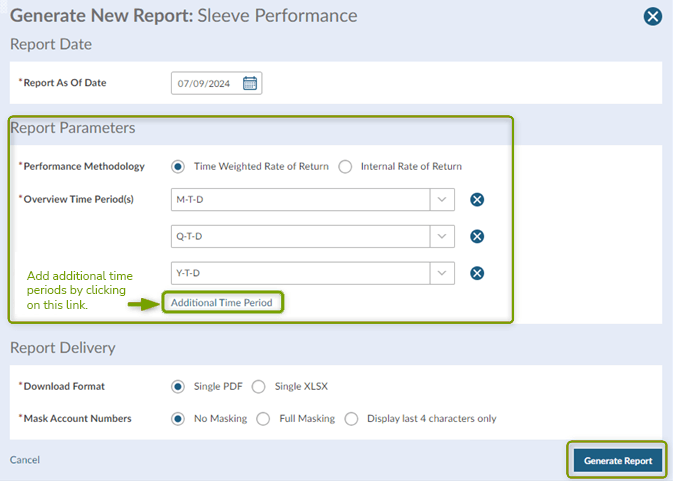Expand the Q-T-D time period dropdown
673x481 pixels.
[442, 237]
